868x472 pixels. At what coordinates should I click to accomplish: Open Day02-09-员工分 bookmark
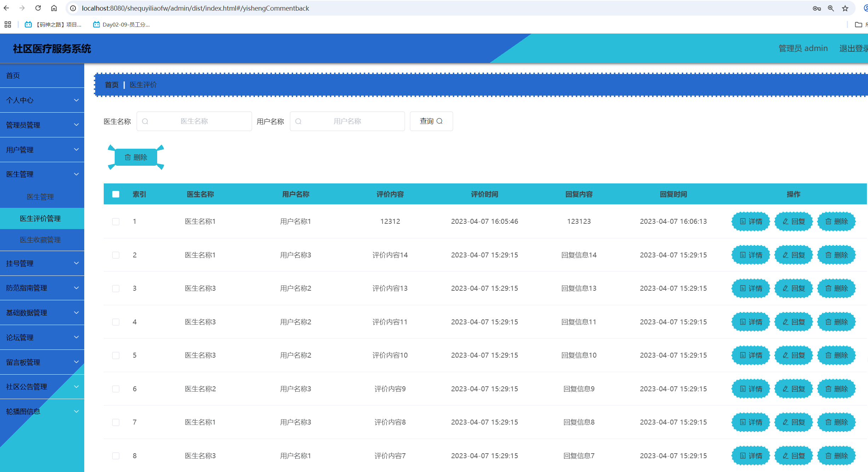pyautogui.click(x=121, y=24)
